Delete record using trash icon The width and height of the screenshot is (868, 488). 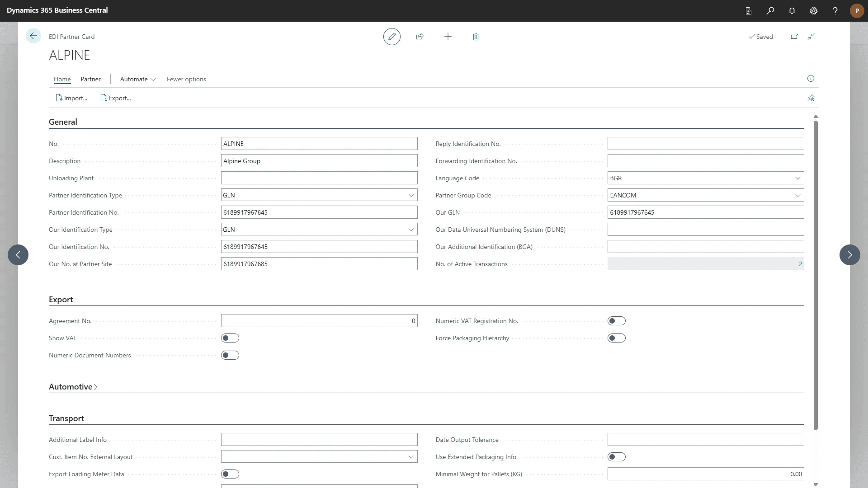pos(476,37)
